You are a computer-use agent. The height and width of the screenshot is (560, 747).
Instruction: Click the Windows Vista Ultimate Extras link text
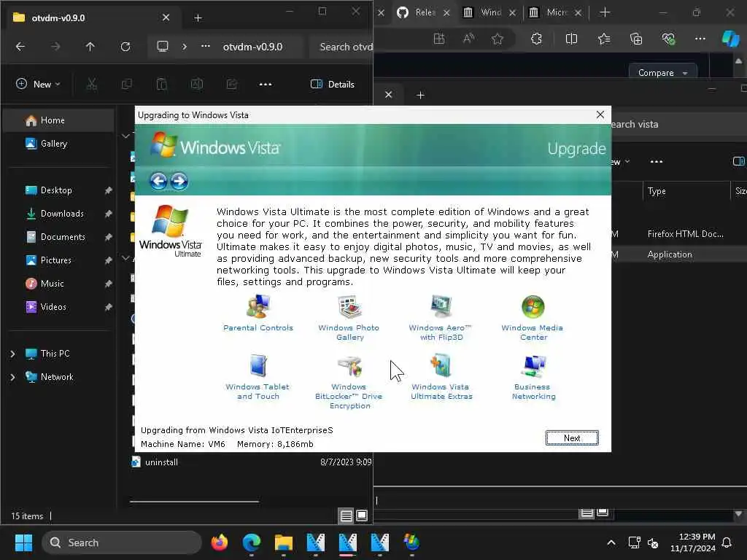pyautogui.click(x=441, y=392)
